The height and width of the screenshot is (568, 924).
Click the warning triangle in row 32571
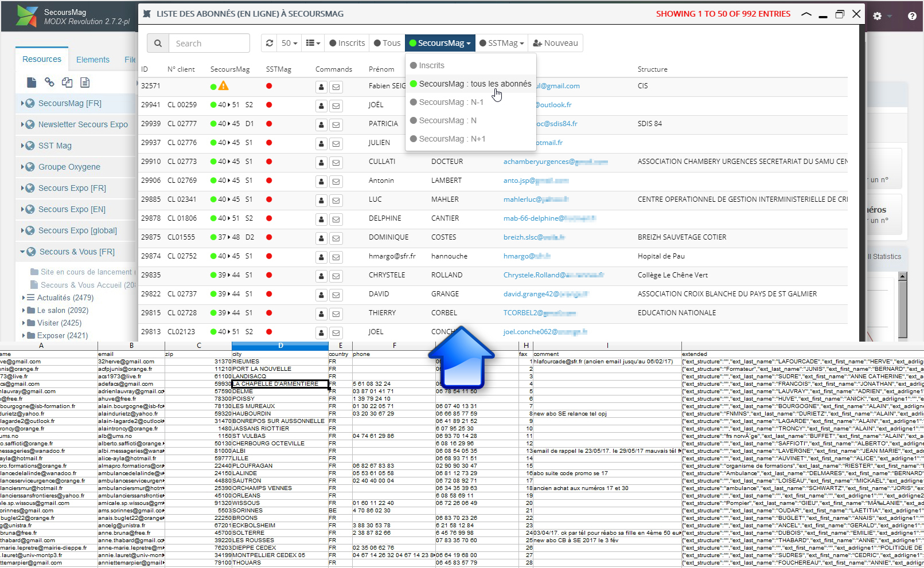pos(224,86)
